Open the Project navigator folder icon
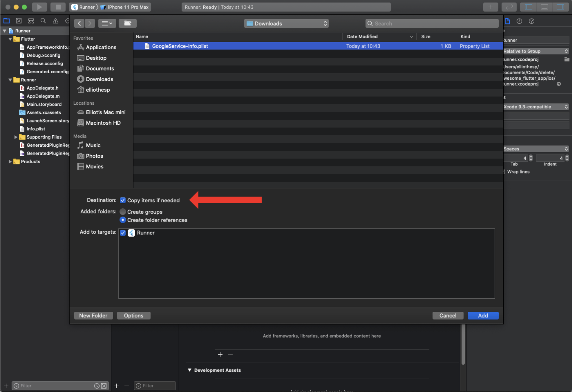This screenshot has height=392, width=572. click(6, 21)
